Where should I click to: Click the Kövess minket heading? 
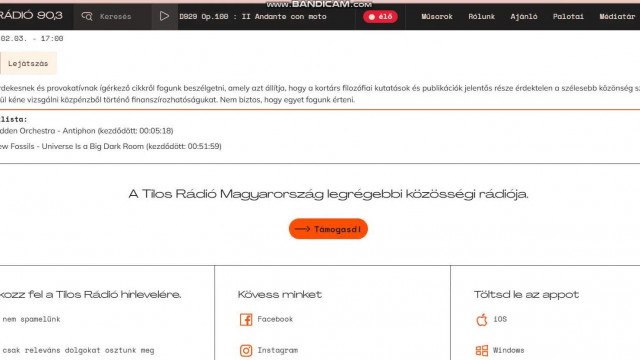(280, 294)
